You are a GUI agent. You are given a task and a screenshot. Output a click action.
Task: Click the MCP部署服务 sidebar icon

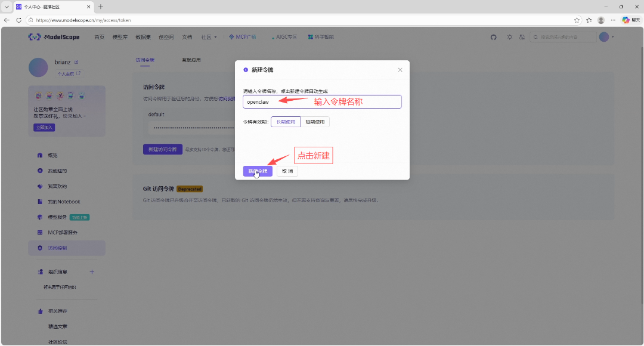40,233
